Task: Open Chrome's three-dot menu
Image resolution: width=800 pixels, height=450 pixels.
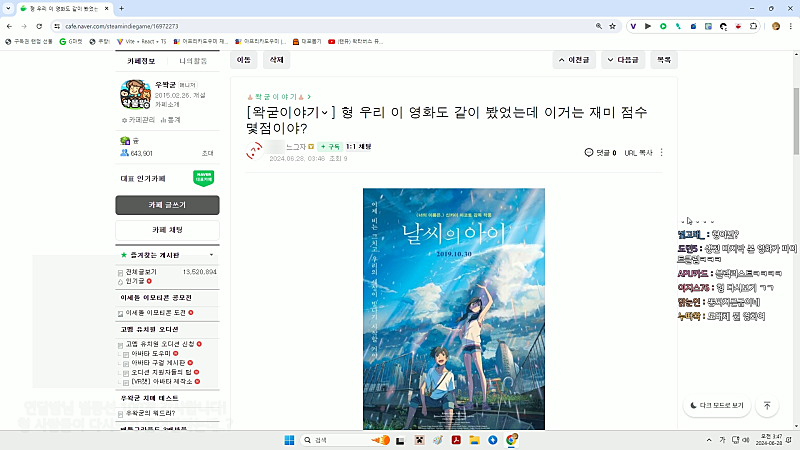Action: pyautogui.click(x=791, y=26)
